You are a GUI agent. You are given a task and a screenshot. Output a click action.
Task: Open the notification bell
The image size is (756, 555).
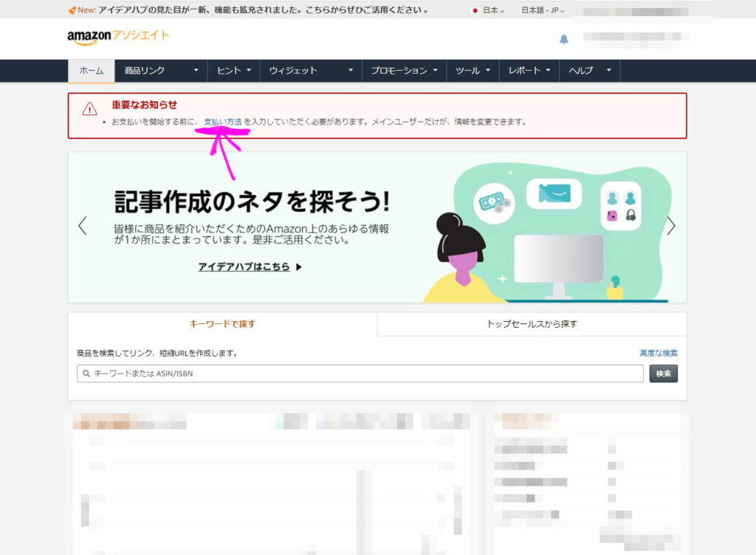click(x=563, y=39)
